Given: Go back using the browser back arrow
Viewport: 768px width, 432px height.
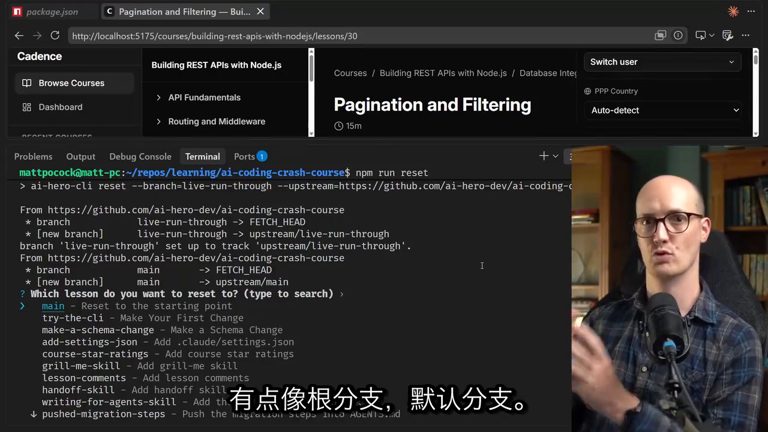Looking at the screenshot, I should pos(19,36).
